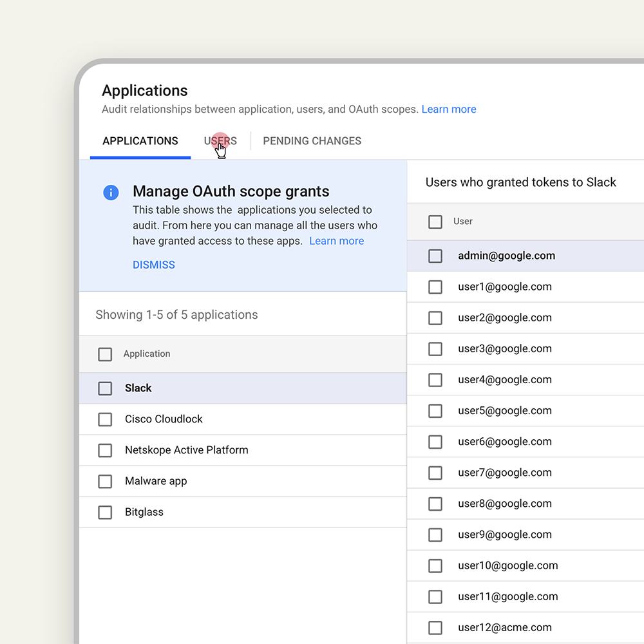Check the user1@google.com checkbox
The height and width of the screenshot is (644, 644).
(x=435, y=287)
